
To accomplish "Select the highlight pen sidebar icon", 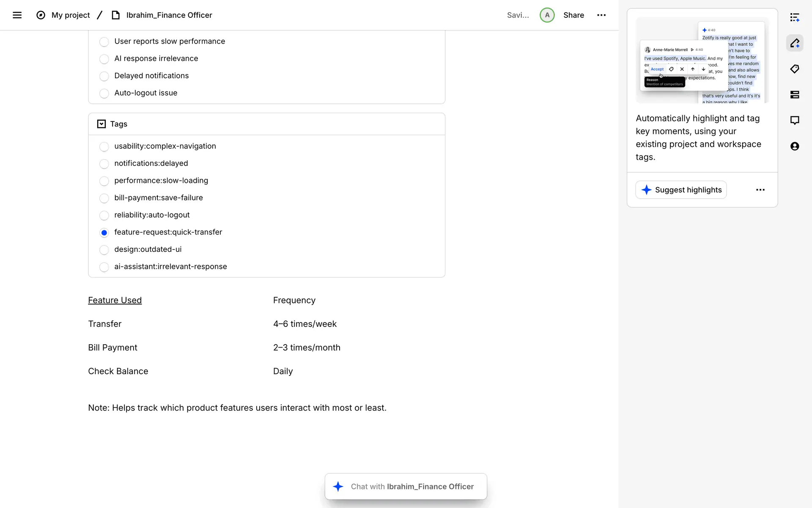I will pyautogui.click(x=795, y=43).
